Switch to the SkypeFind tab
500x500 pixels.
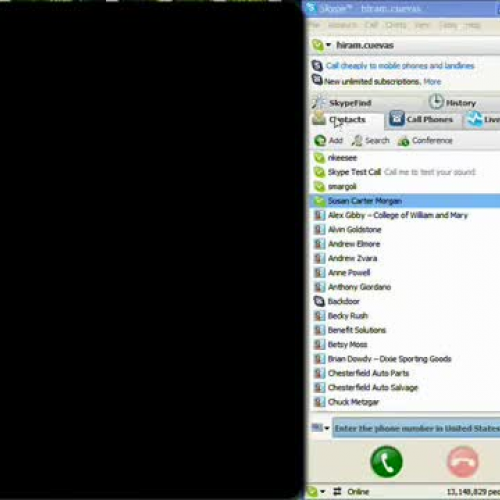click(x=350, y=103)
